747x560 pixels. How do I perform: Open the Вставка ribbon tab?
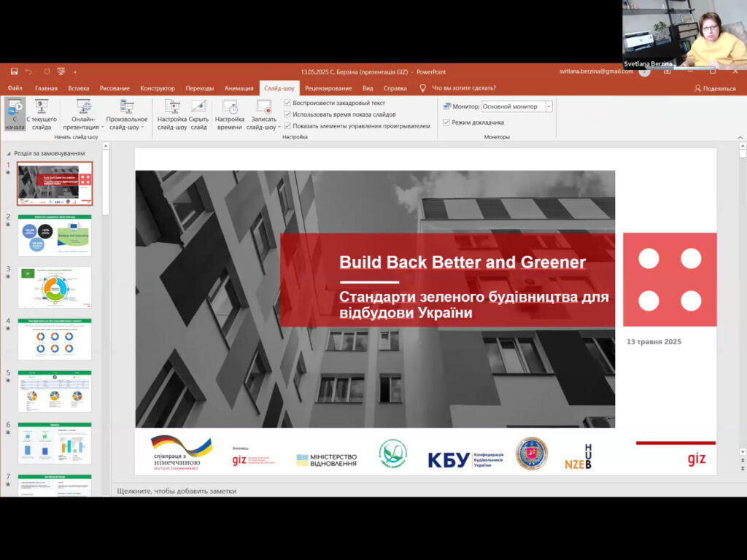point(78,88)
